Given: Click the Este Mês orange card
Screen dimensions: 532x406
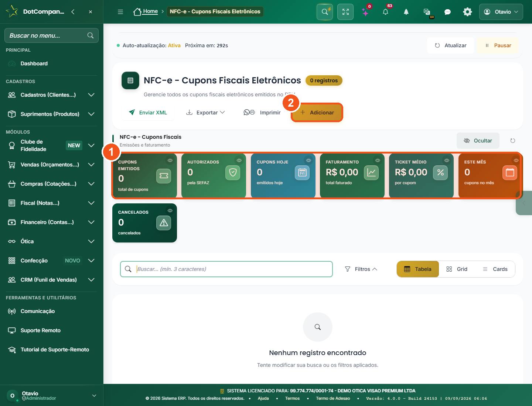Looking at the screenshot, I should tap(490, 175).
